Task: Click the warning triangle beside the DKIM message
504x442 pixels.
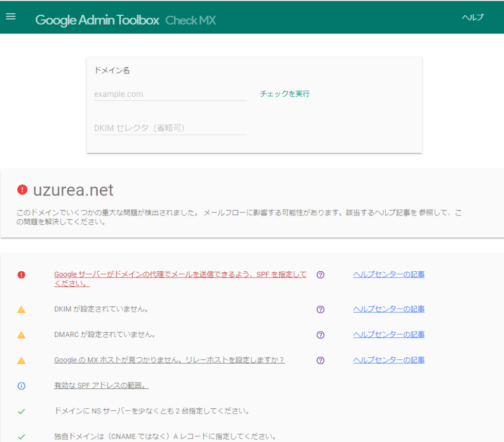Action: click(21, 309)
